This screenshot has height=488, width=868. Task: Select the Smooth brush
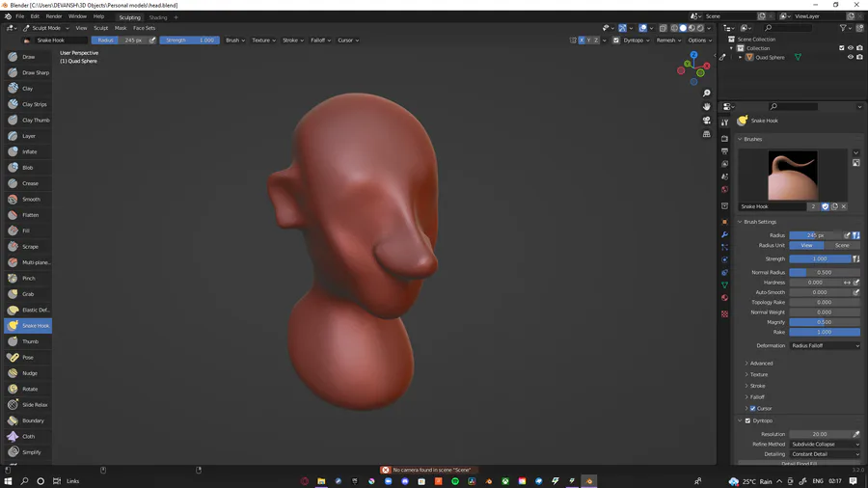(x=28, y=200)
